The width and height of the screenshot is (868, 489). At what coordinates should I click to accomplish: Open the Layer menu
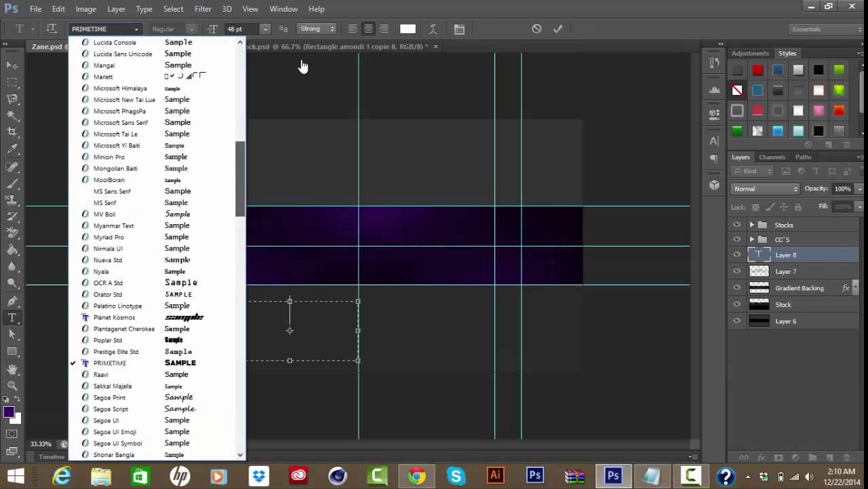click(x=116, y=9)
